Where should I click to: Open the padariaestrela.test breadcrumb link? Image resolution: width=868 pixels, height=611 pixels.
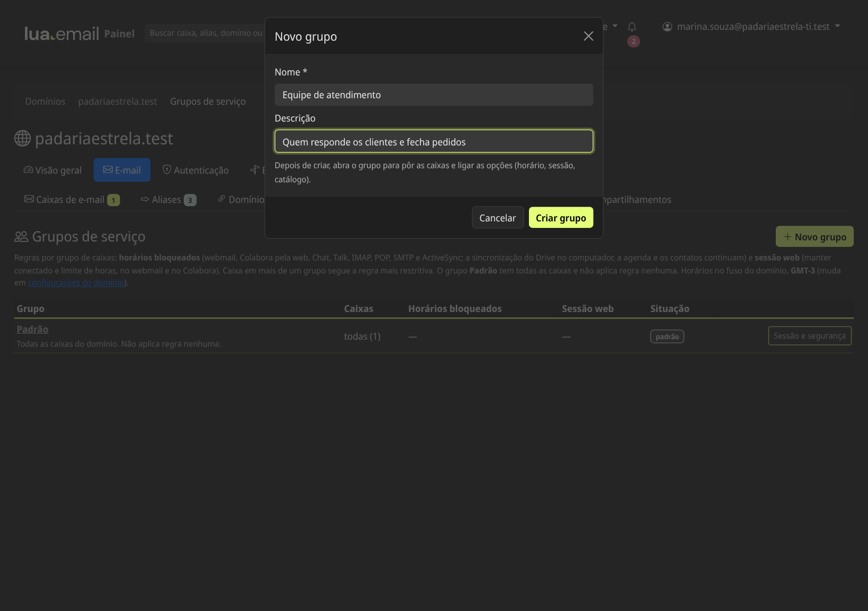(118, 101)
